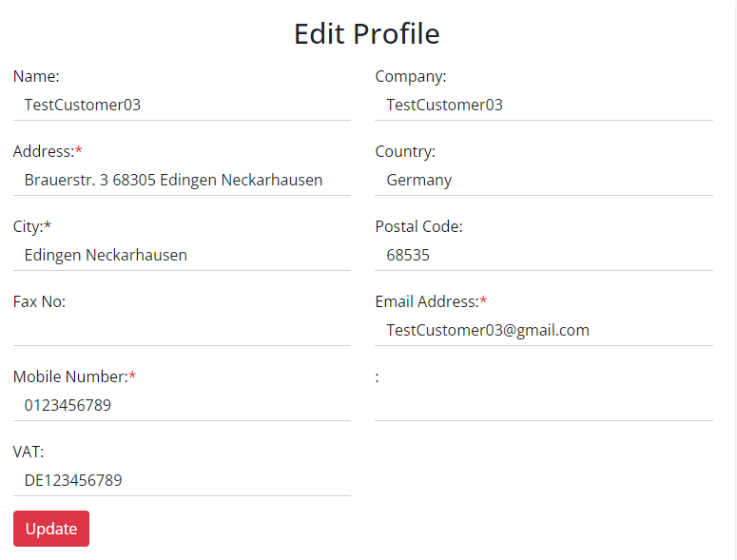737x560 pixels.
Task: Click the "Company:" label text
Action: [x=411, y=76]
